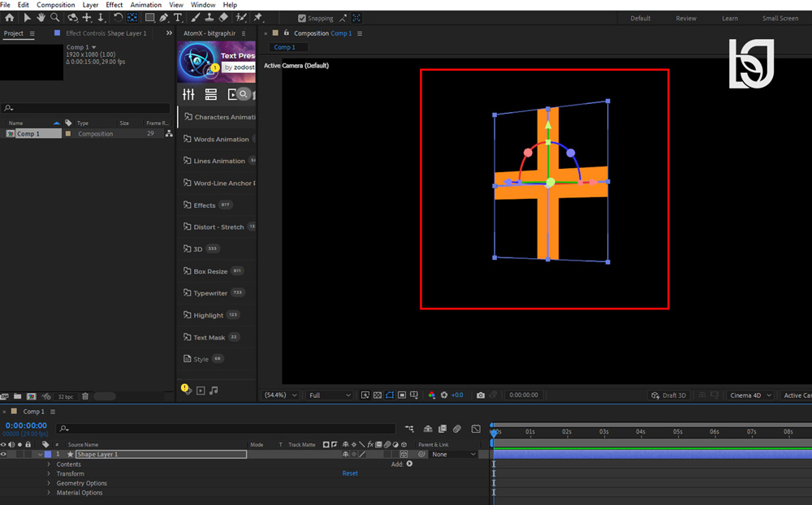This screenshot has height=505, width=812.
Task: Select the Clone Stamp tool
Action: [x=209, y=18]
